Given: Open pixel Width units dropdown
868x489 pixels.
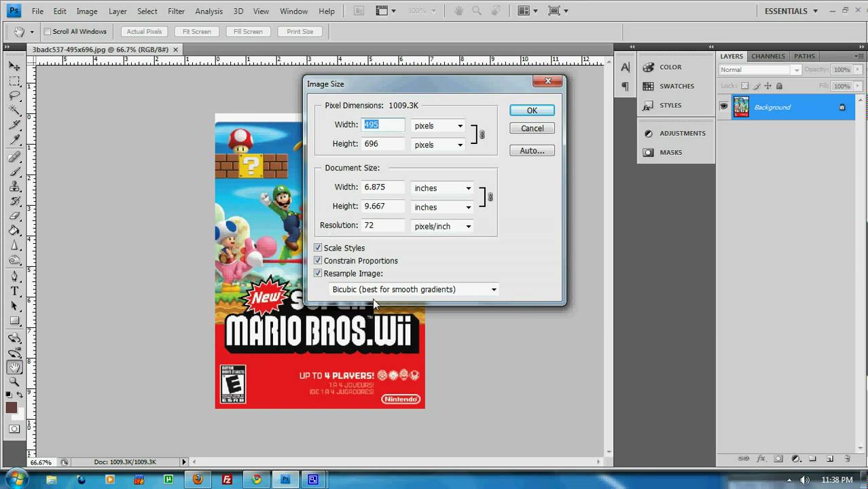Looking at the screenshot, I should [x=437, y=126].
